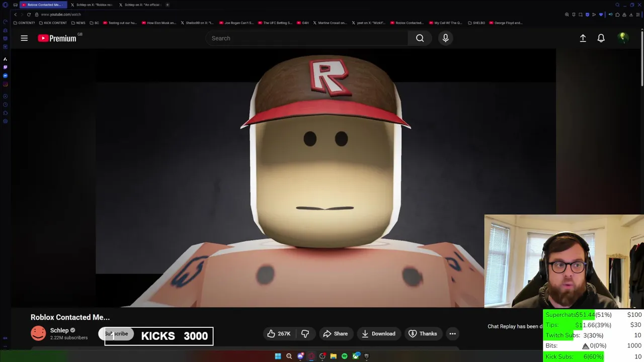The height and width of the screenshot is (362, 644).
Task: Click the heart icon in browser toolbar
Action: [600, 15]
